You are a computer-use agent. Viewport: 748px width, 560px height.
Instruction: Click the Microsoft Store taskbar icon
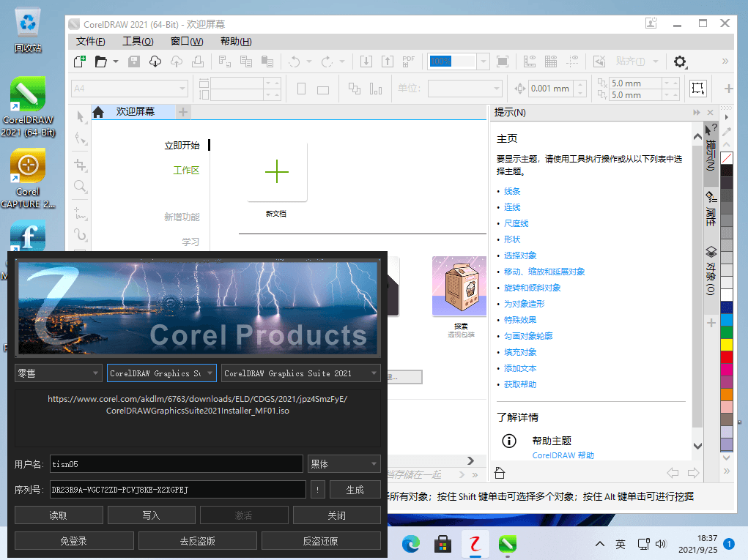click(x=442, y=544)
